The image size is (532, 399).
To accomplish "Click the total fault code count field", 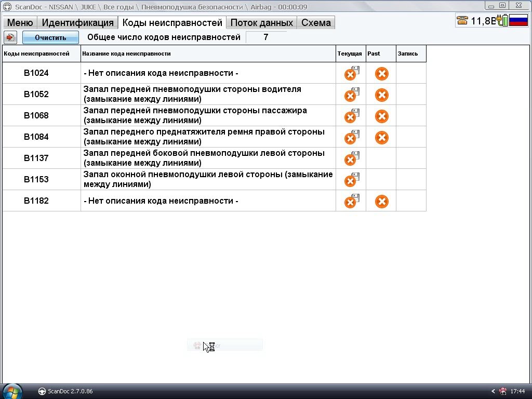I will click(x=266, y=37).
